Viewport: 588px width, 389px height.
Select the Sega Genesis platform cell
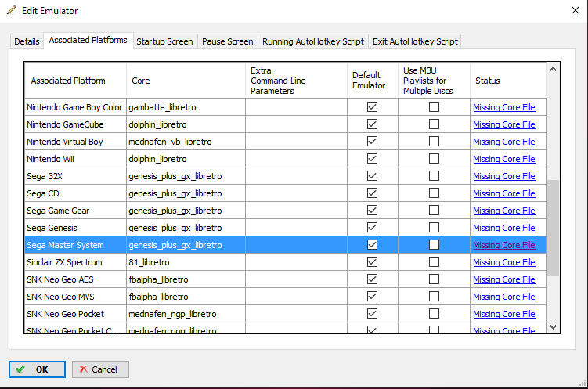(x=76, y=228)
